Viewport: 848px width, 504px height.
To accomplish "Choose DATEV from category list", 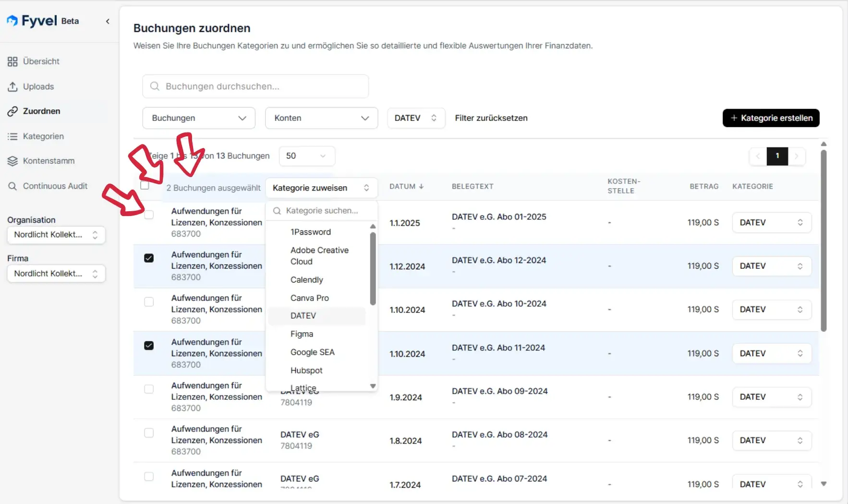I will click(x=317, y=316).
